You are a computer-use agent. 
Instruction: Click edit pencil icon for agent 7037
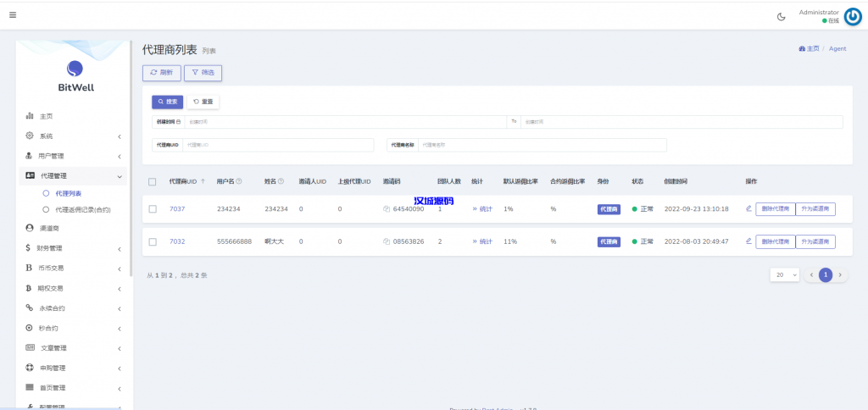coord(748,208)
